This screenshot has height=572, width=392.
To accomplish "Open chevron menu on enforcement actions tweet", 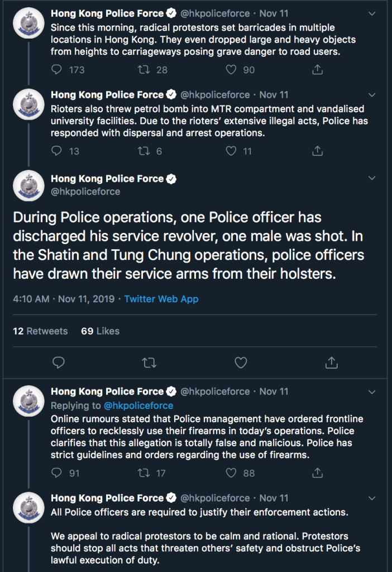I will (x=372, y=498).
